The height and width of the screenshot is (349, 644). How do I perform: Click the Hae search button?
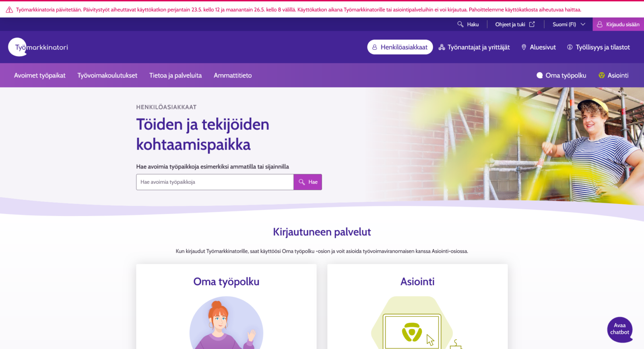click(308, 182)
